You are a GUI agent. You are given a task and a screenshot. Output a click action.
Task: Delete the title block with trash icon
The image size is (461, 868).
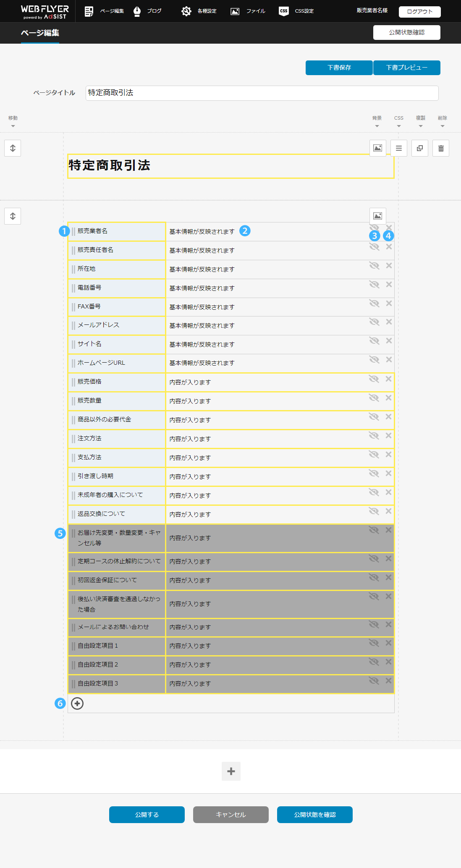click(440, 148)
